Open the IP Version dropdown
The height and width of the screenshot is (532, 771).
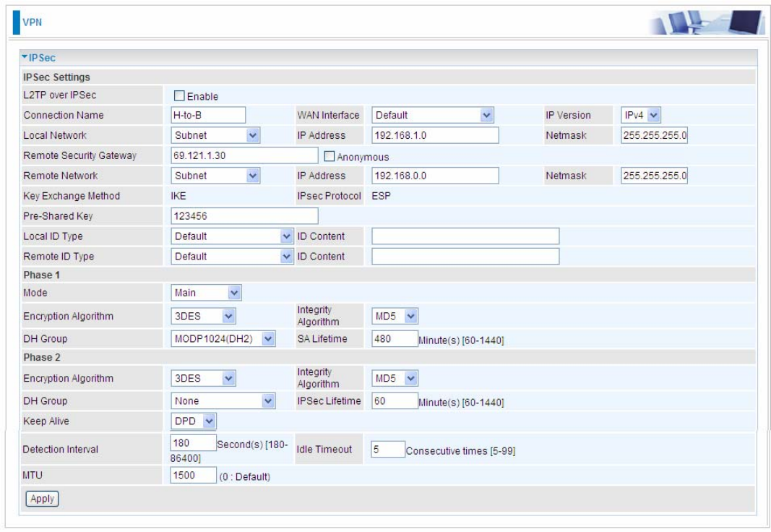640,115
